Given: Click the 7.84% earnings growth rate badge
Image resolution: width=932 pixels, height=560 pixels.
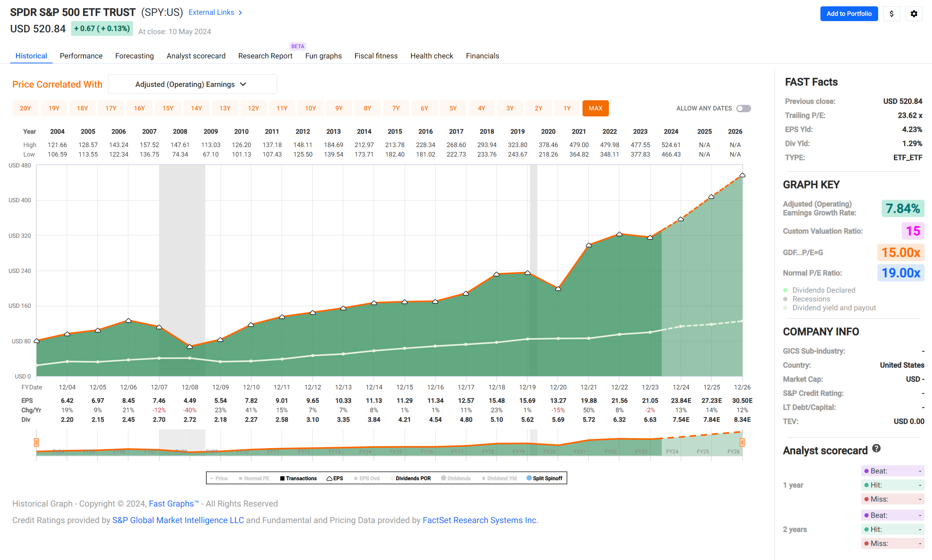Looking at the screenshot, I should pos(902,208).
